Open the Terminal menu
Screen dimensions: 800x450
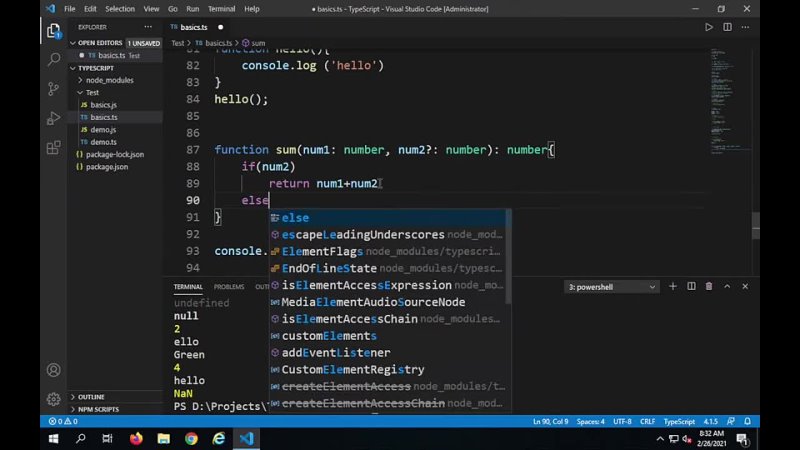tap(221, 9)
